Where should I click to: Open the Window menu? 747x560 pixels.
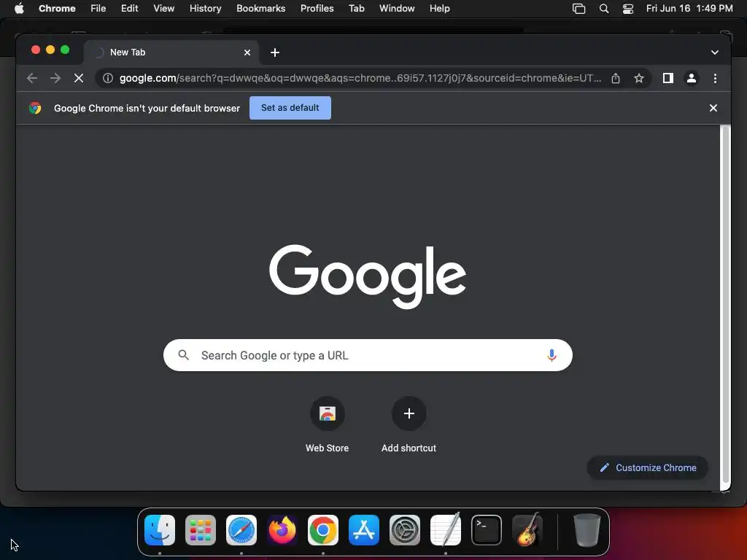[x=397, y=8]
